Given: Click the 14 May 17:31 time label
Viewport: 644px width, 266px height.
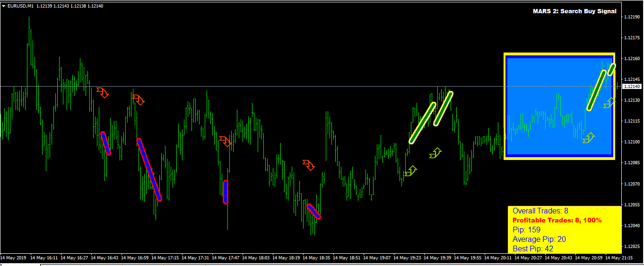Looking at the screenshot, I should tap(195, 258).
